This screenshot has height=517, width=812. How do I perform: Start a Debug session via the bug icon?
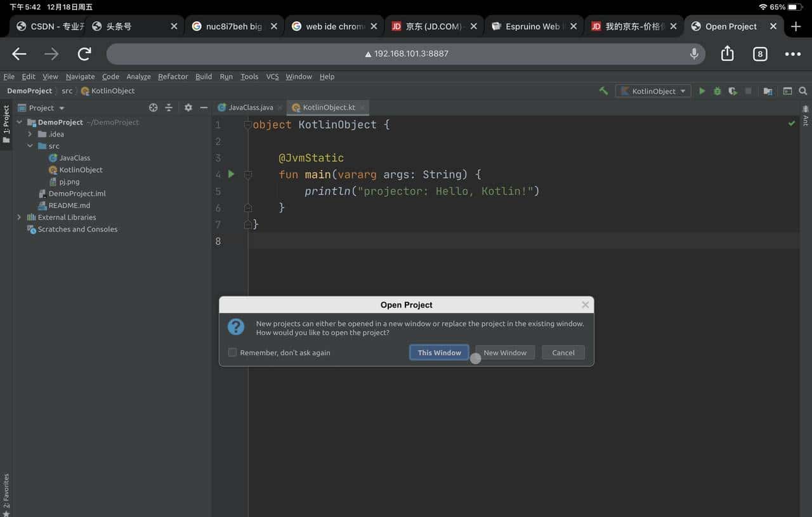coord(717,91)
